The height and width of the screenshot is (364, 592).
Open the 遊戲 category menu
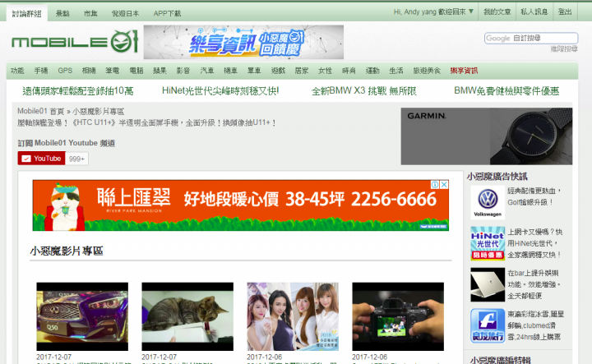pos(278,71)
